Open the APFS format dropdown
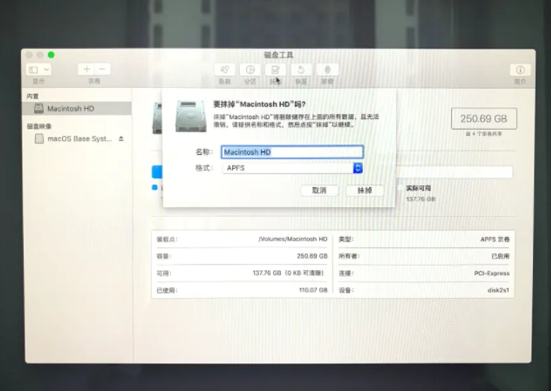The image size is (551, 391). (292, 168)
